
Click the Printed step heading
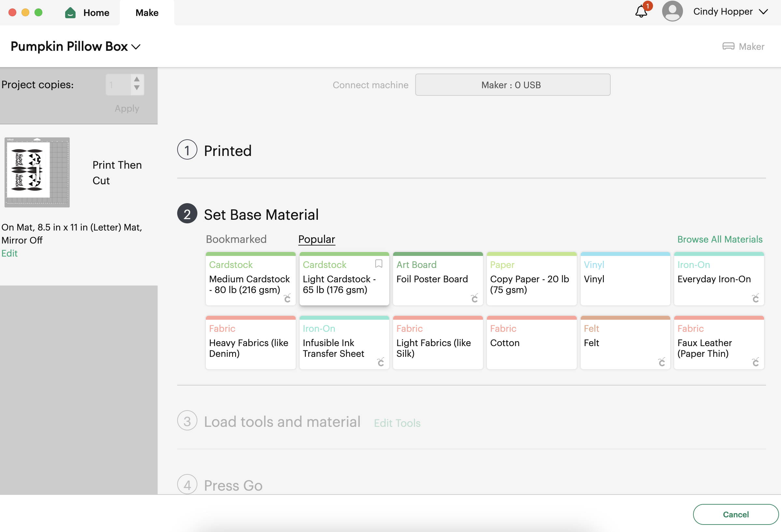228,151
